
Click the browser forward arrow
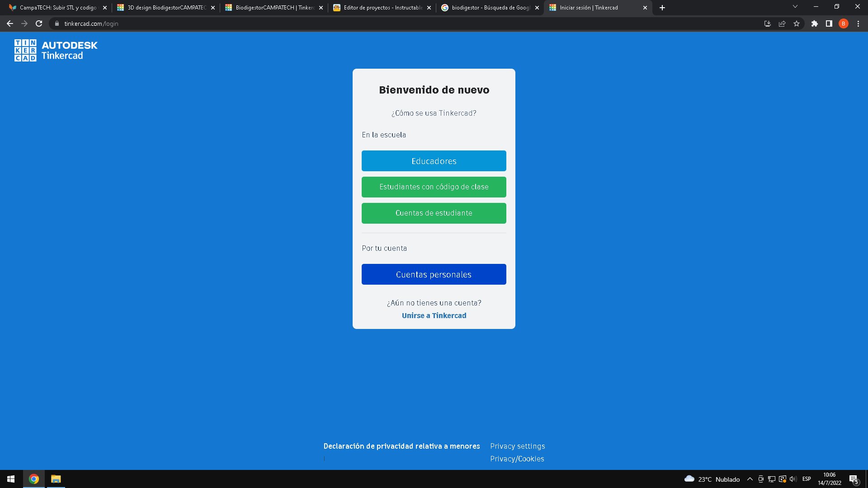point(24,23)
